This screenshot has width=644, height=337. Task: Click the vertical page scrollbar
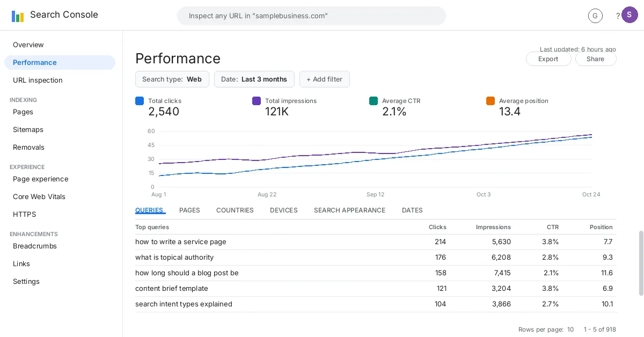641,263
